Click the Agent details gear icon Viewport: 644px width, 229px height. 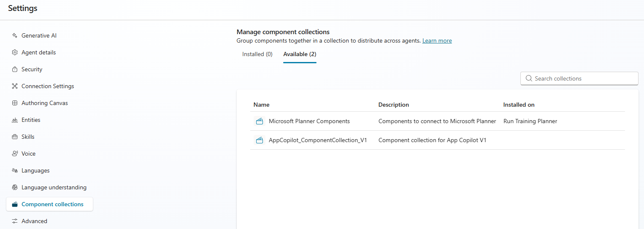[15, 53]
